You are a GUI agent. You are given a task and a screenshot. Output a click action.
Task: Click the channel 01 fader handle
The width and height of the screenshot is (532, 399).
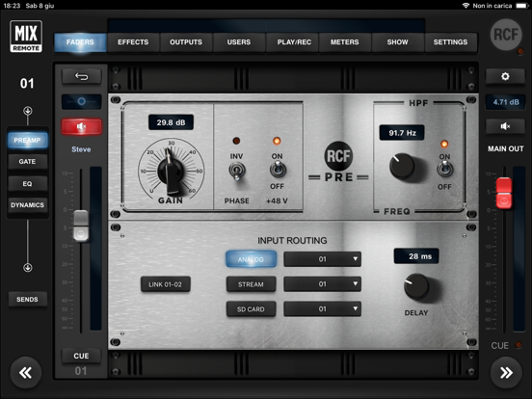click(x=81, y=226)
